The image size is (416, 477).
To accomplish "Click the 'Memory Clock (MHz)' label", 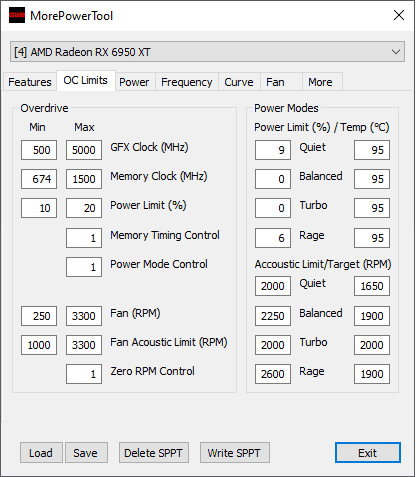I will point(159,176).
